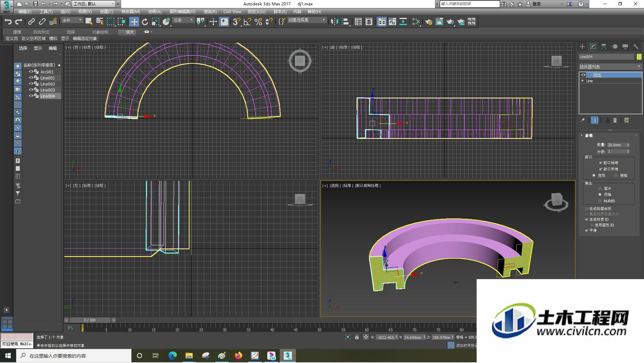Open the 工作区 workspace dropdown

coord(94,4)
